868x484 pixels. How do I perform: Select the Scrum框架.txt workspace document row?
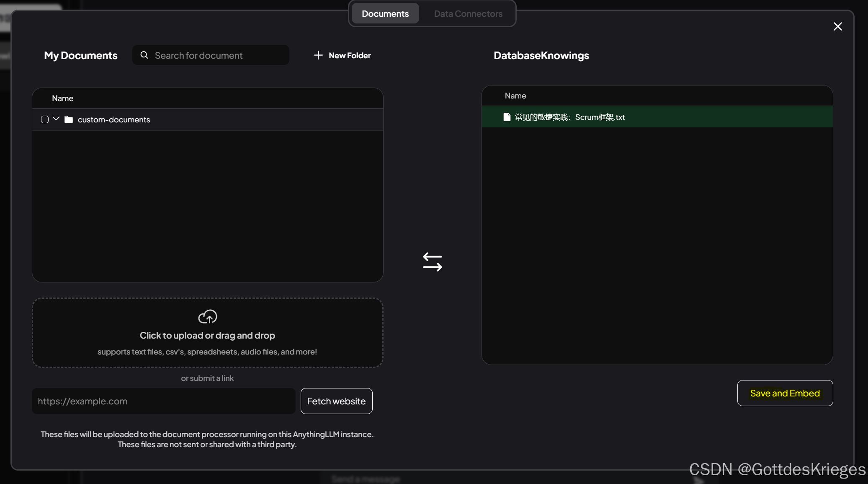(657, 117)
